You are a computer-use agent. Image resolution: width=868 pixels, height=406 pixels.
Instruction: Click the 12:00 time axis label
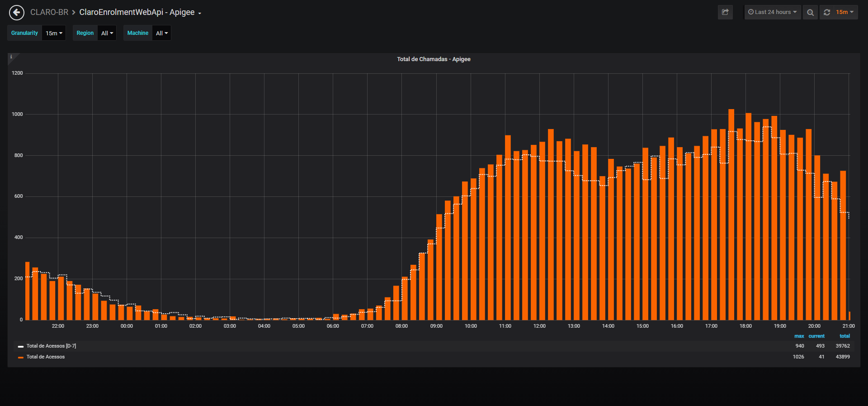click(x=539, y=326)
